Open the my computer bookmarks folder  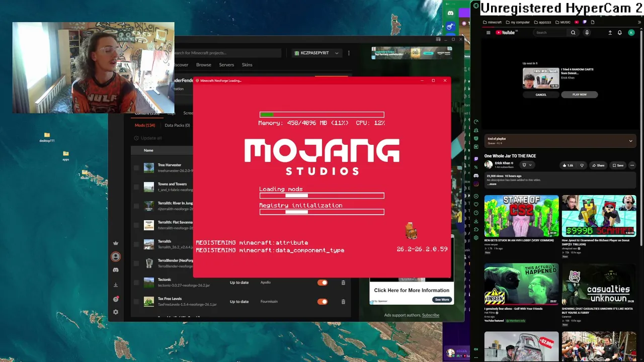[x=517, y=22]
